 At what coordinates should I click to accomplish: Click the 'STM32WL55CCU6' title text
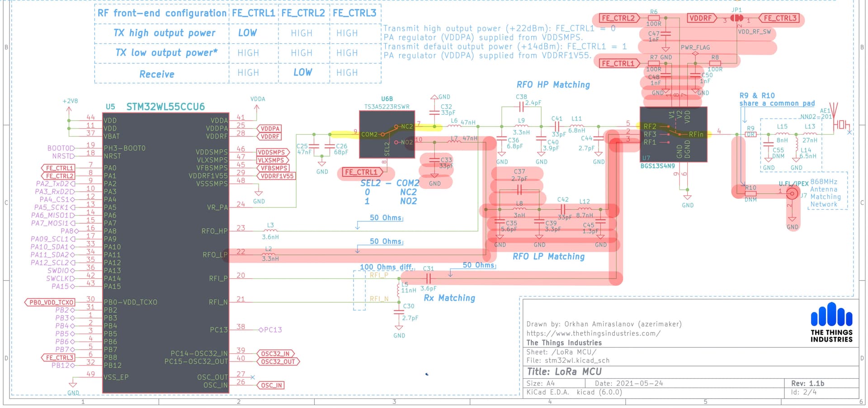click(165, 107)
